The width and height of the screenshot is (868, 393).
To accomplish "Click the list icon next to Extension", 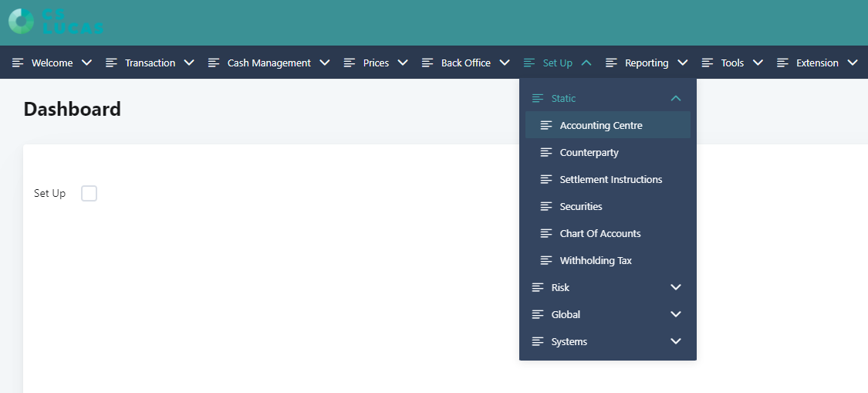I will click(x=782, y=63).
